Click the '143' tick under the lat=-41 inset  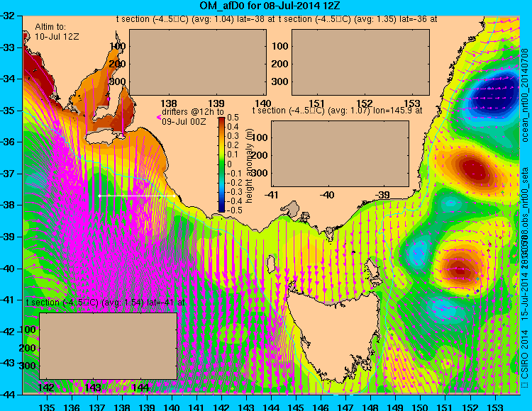coord(93,388)
